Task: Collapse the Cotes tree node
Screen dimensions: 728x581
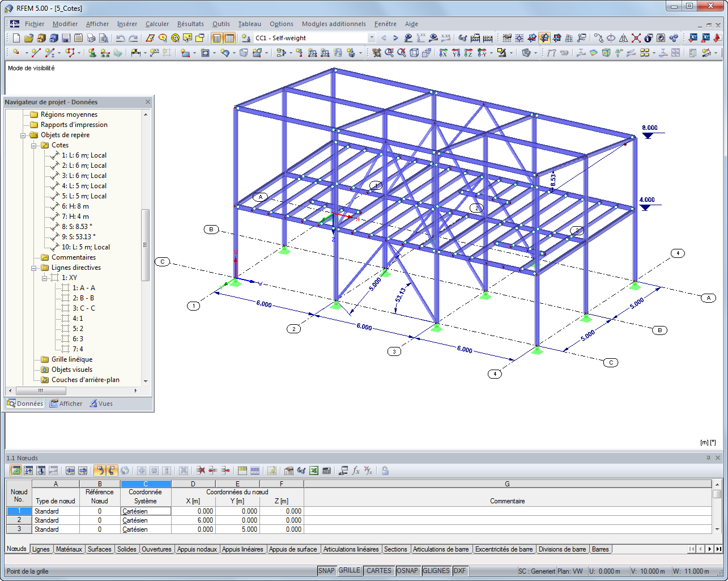Action: [x=34, y=146]
